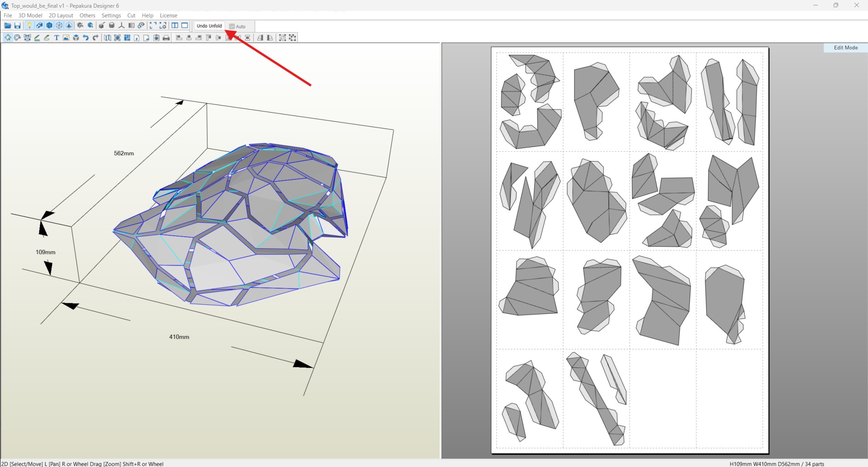Select the Select/Move tool icon
This screenshot has height=467, width=868.
tap(8, 38)
